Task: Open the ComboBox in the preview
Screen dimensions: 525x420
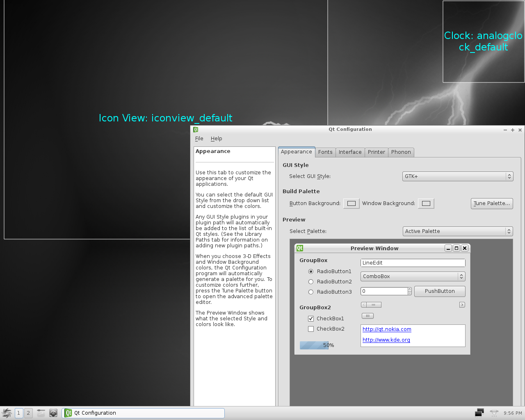Action: coord(413,276)
